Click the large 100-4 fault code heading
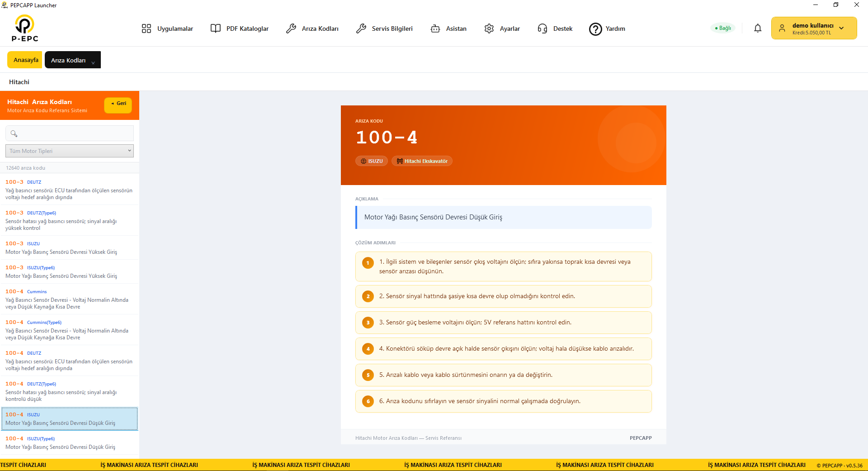 (387, 138)
